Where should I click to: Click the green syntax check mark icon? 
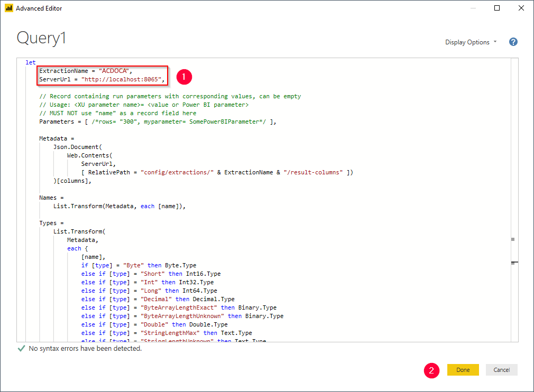click(x=21, y=349)
